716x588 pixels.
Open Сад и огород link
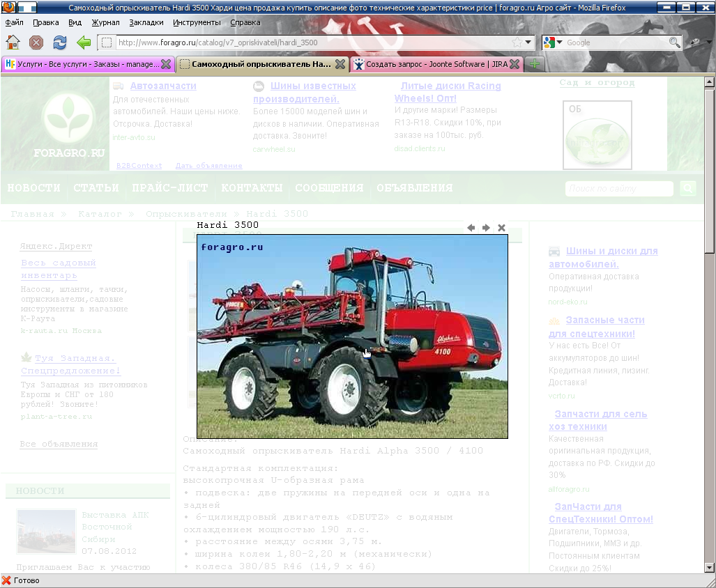click(597, 83)
